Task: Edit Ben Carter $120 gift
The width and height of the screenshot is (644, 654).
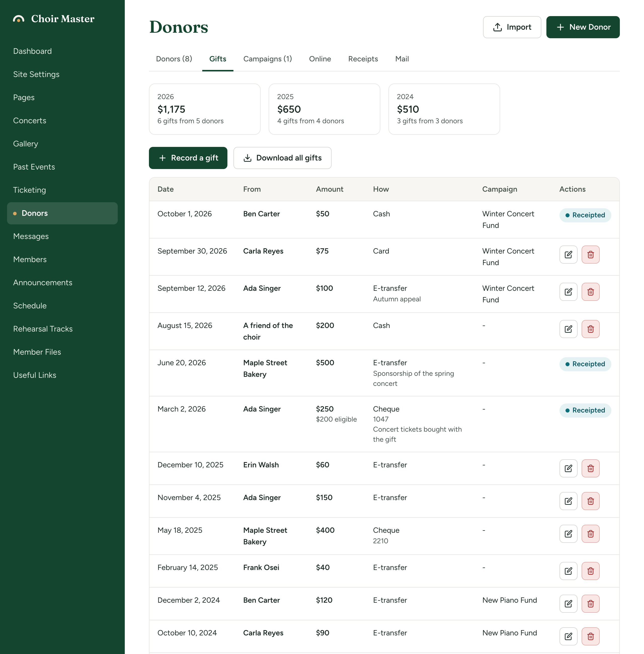Action: (x=568, y=604)
